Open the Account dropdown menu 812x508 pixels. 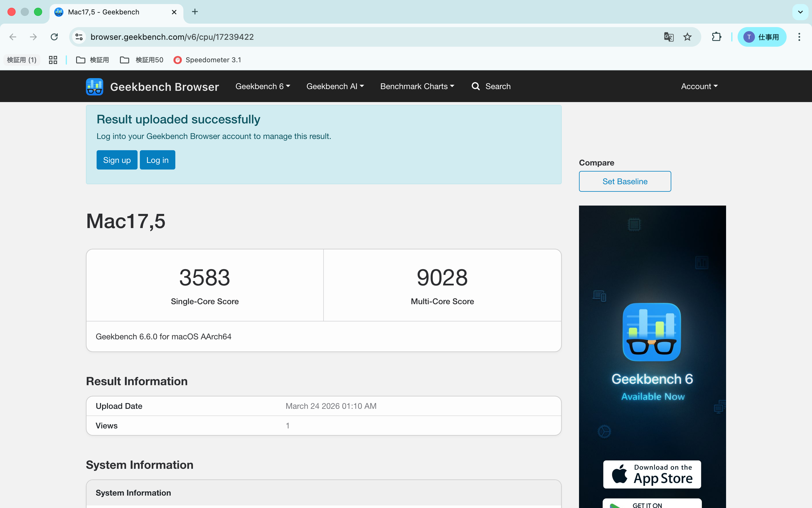(x=699, y=86)
